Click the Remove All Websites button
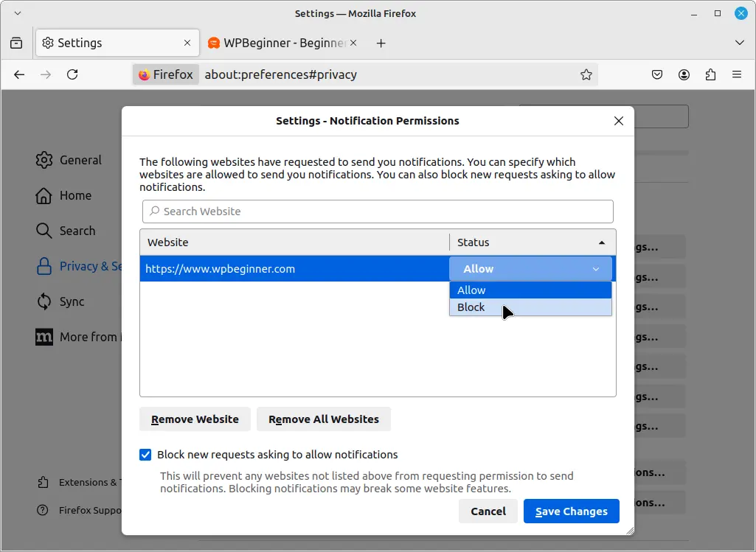The image size is (756, 552). 324,419
